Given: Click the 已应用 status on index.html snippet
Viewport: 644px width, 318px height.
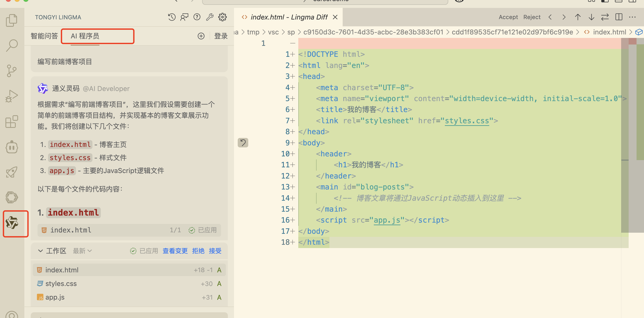Looking at the screenshot, I should click(203, 230).
